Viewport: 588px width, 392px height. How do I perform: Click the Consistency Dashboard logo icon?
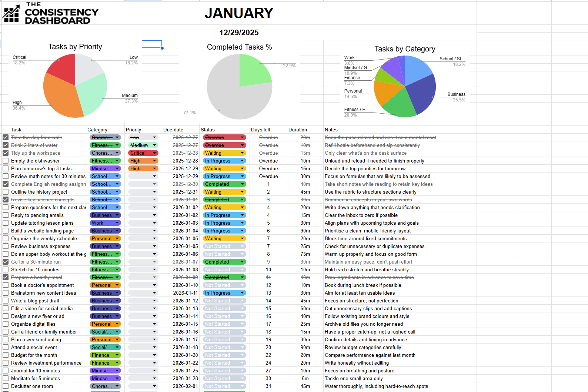[x=11, y=14]
